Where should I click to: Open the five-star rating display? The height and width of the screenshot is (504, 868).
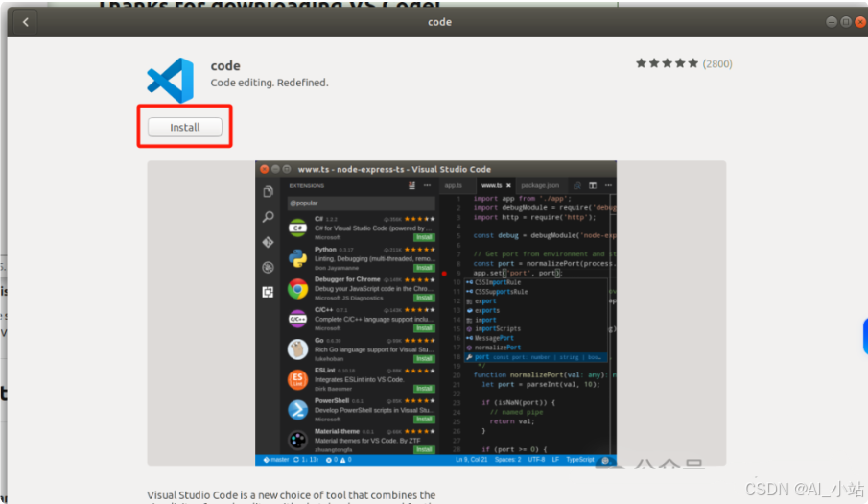pyautogui.click(x=667, y=63)
